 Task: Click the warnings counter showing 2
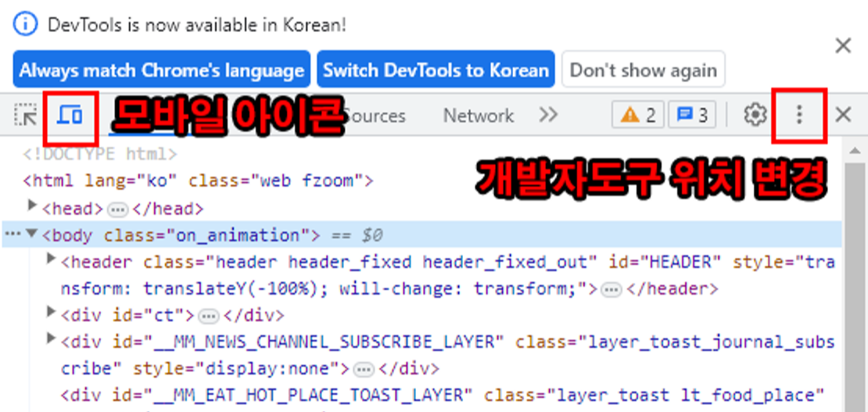pyautogui.click(x=638, y=115)
